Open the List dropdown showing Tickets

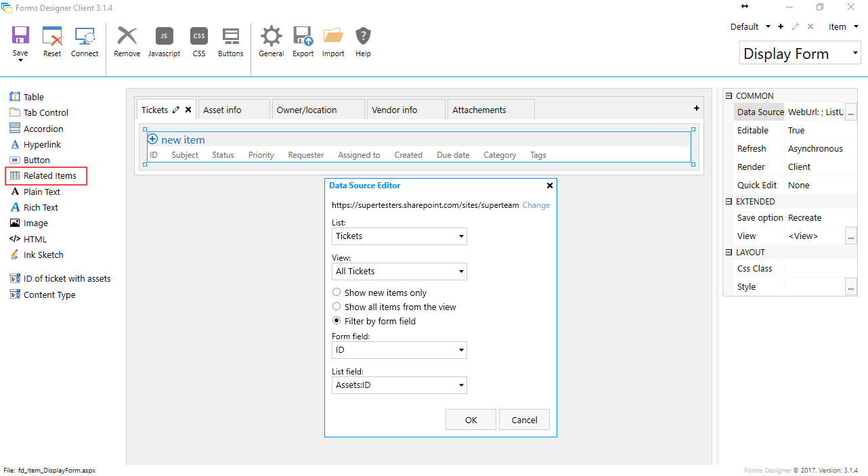point(399,236)
